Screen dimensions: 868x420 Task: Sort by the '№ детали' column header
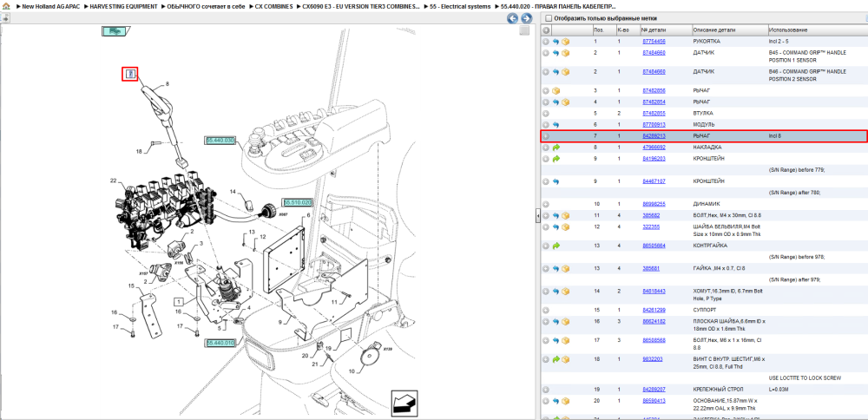tap(666, 30)
